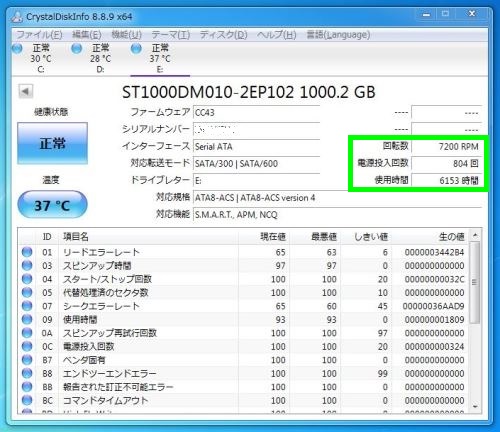The width and height of the screenshot is (500, 432).
Task: Click the SMART list scrollbar thumb
Action: coord(475,282)
